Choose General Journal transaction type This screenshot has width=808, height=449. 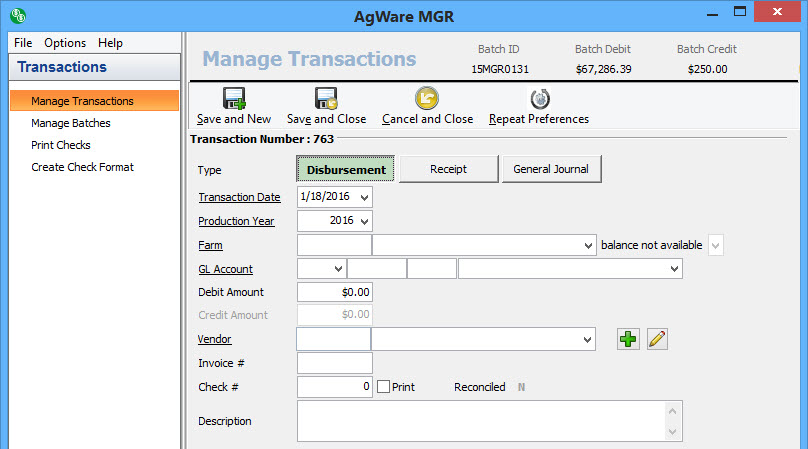(551, 169)
